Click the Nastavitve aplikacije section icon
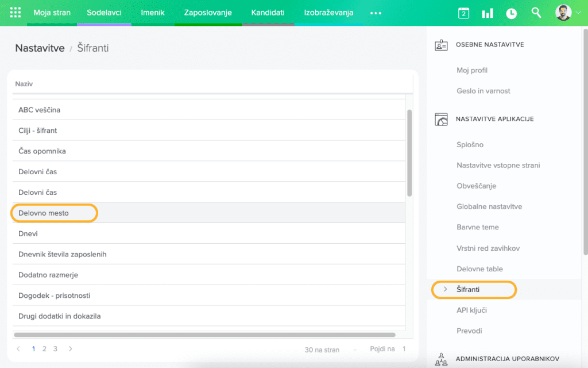Image resolution: width=588 pixels, height=368 pixels. (441, 119)
